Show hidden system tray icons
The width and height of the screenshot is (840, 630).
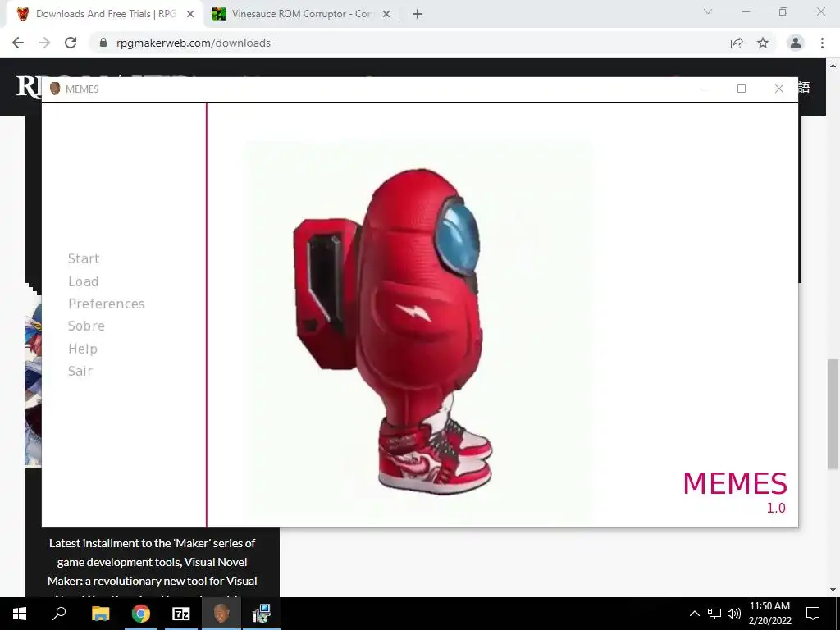coord(694,614)
